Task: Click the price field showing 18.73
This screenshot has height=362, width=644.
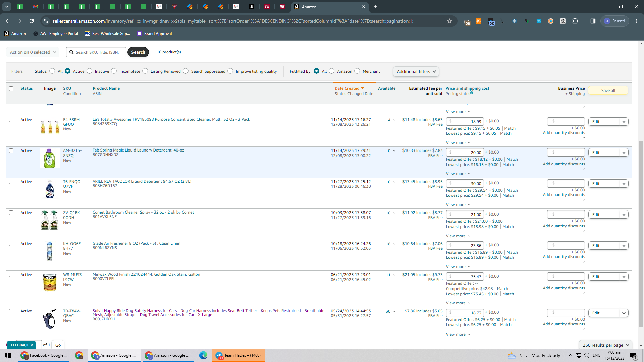Action: 465,313
